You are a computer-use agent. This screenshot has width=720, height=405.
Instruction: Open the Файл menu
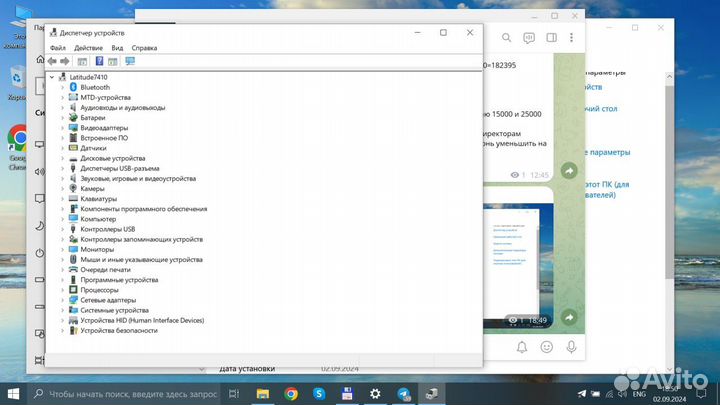click(58, 48)
